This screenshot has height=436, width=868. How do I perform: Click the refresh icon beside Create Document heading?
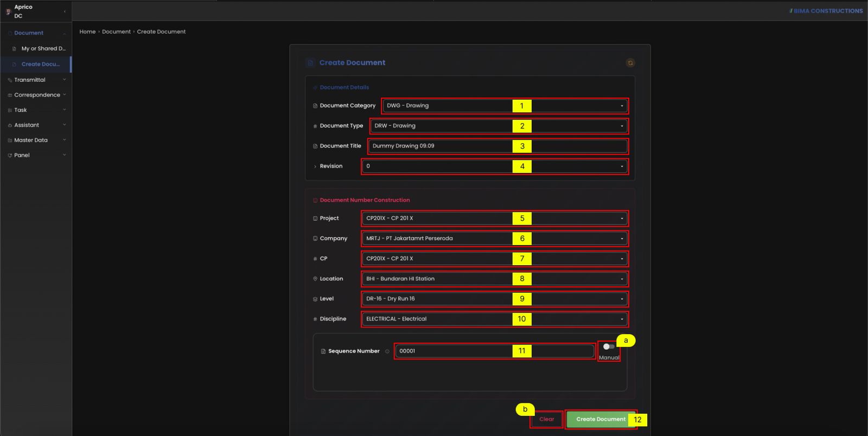pyautogui.click(x=630, y=63)
